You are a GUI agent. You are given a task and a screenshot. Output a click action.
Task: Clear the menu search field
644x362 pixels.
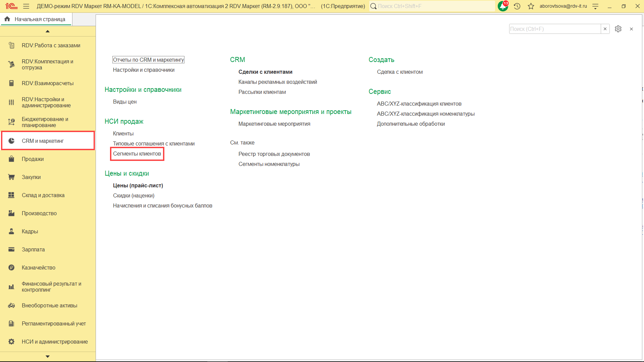point(605,29)
